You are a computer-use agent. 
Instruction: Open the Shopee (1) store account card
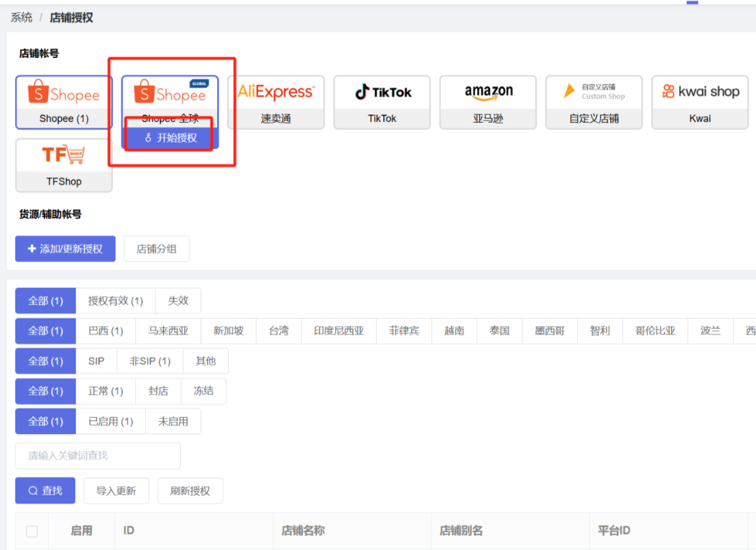64,102
